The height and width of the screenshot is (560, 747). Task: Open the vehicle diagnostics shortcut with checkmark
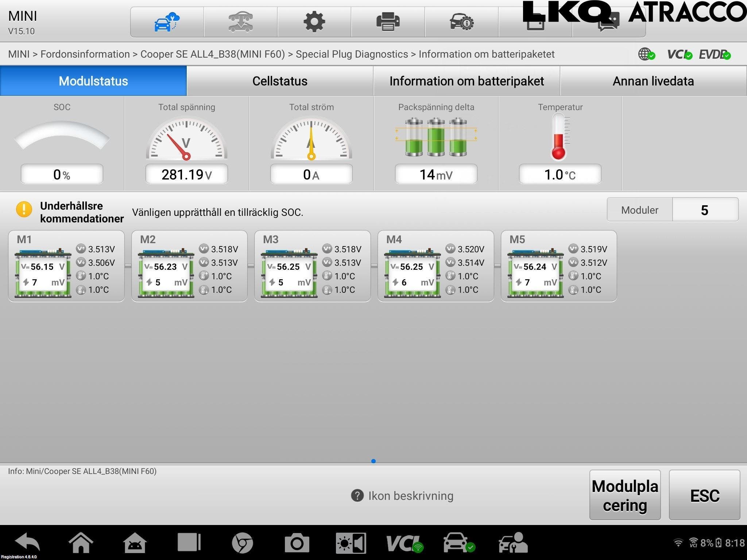pyautogui.click(x=459, y=543)
